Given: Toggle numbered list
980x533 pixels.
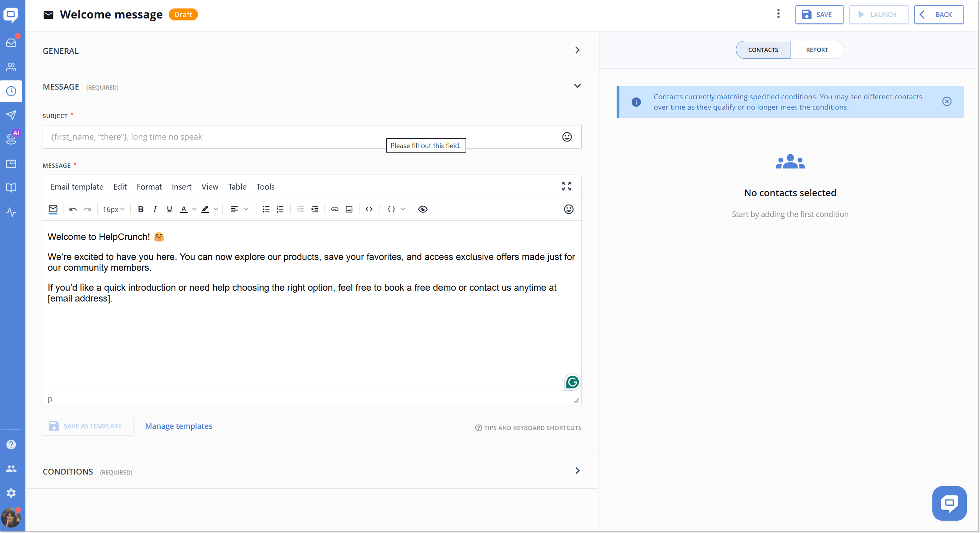Looking at the screenshot, I should pyautogui.click(x=280, y=209).
